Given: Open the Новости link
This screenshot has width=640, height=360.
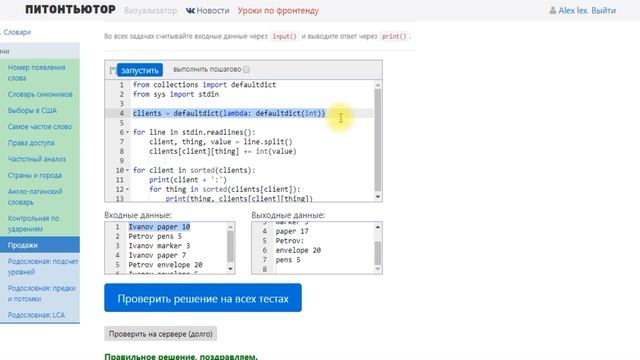Looking at the screenshot, I should pyautogui.click(x=213, y=11).
